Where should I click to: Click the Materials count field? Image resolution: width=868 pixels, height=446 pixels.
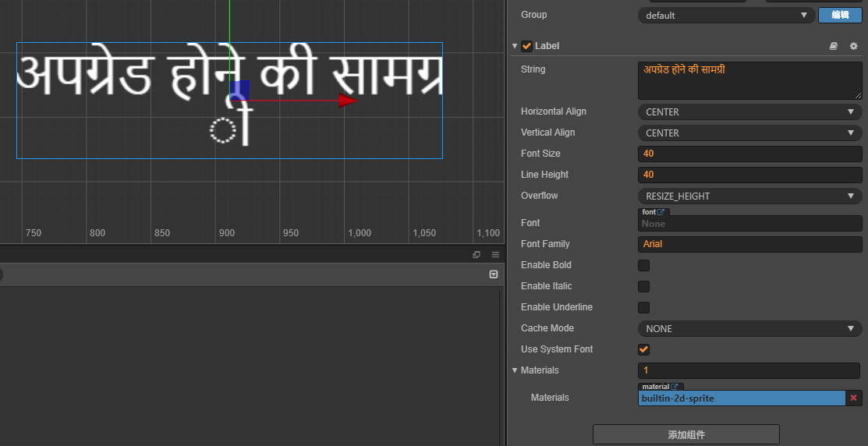(749, 370)
